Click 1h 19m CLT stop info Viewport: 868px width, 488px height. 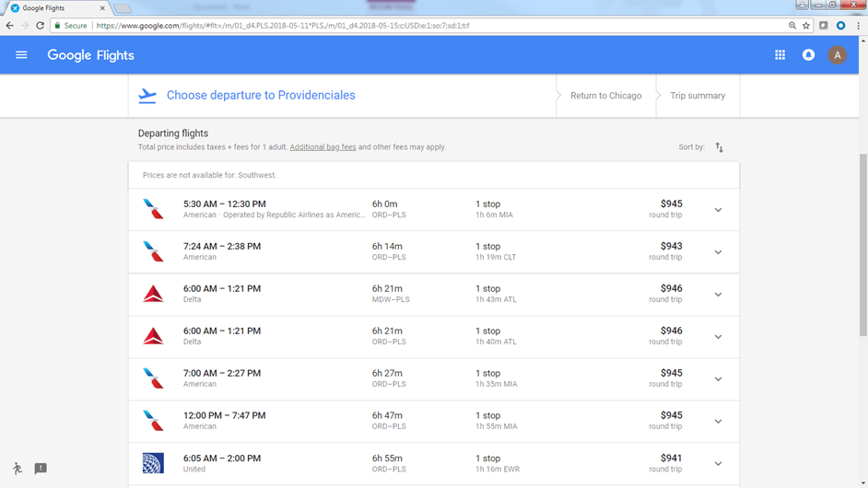(x=496, y=257)
